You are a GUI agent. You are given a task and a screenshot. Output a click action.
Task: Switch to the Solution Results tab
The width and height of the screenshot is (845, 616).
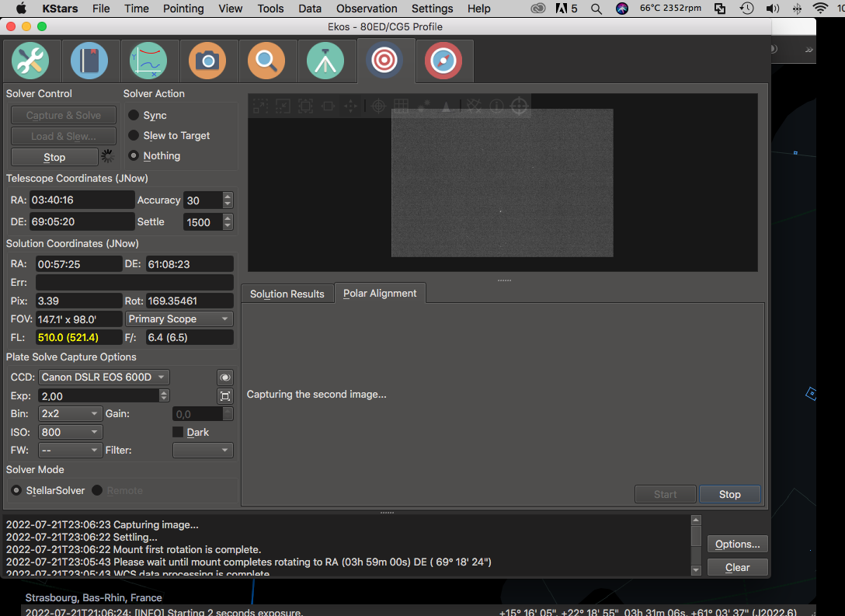click(287, 294)
